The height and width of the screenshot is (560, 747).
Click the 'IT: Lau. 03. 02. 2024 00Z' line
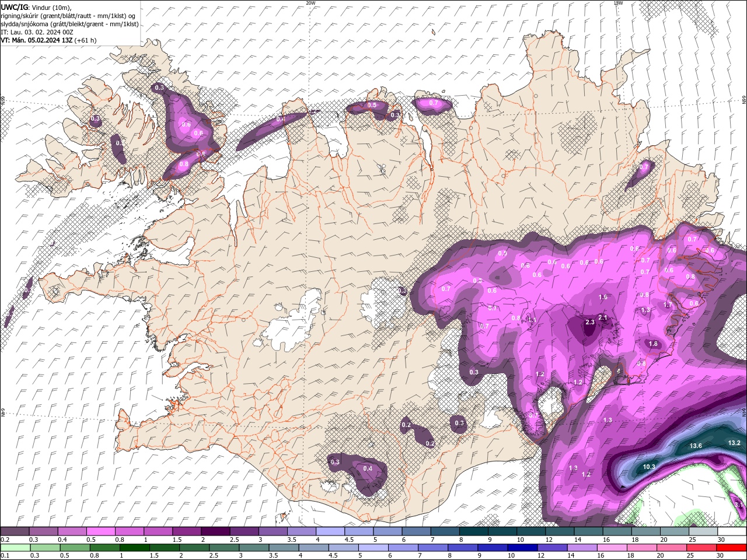click(x=37, y=32)
